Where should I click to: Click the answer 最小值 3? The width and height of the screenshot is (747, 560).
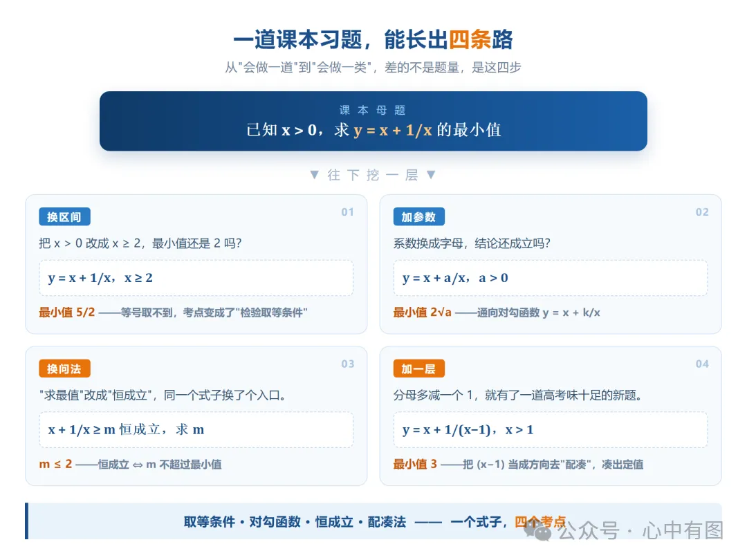tap(415, 464)
